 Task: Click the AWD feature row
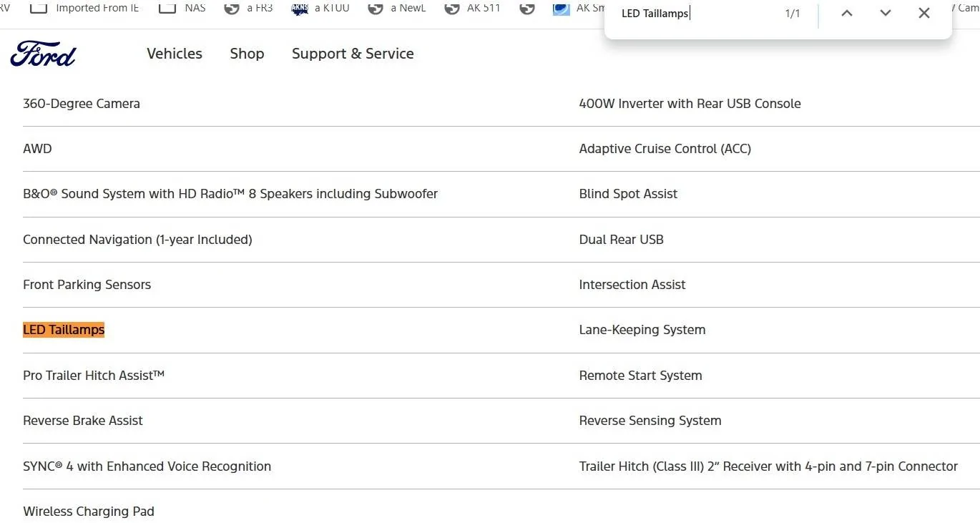(x=37, y=149)
